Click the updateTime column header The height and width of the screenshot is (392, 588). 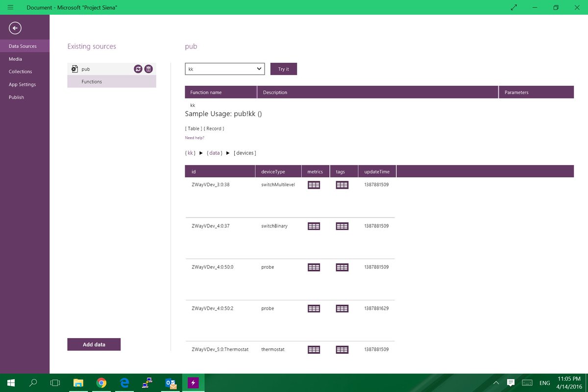click(x=377, y=171)
